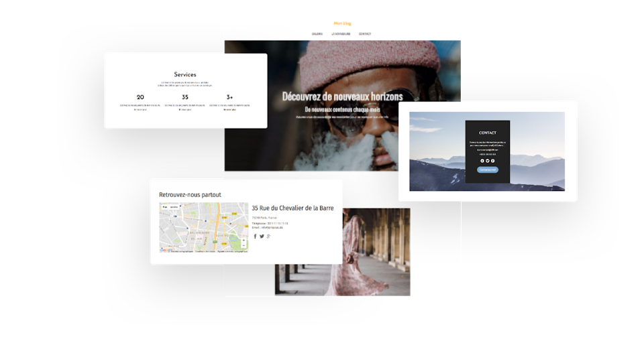Click the Twitter icon under the Paris address

[262, 236]
